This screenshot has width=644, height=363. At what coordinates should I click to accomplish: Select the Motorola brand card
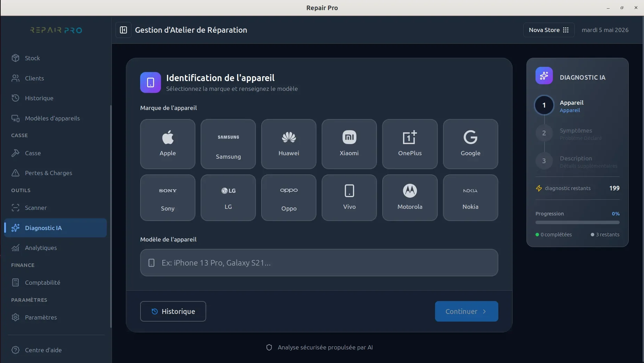410,198
